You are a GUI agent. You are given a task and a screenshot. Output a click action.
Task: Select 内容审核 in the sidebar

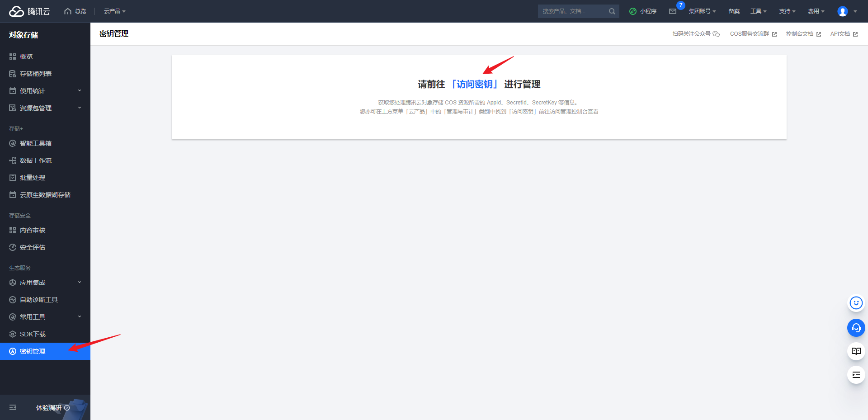tap(45, 230)
